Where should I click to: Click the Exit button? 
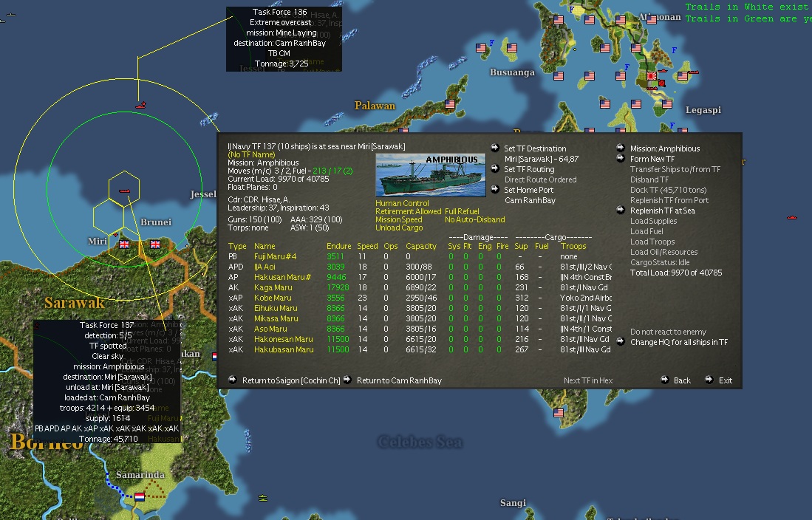coord(725,380)
